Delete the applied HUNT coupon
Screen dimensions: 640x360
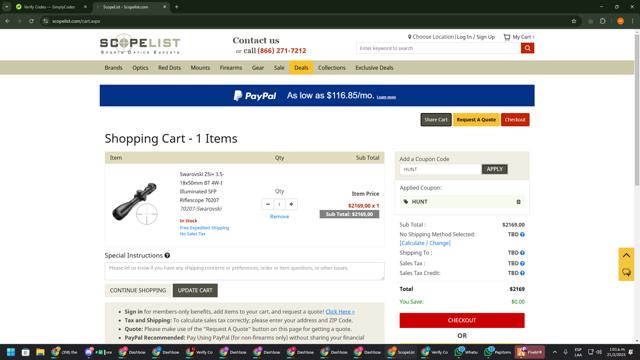(x=518, y=202)
